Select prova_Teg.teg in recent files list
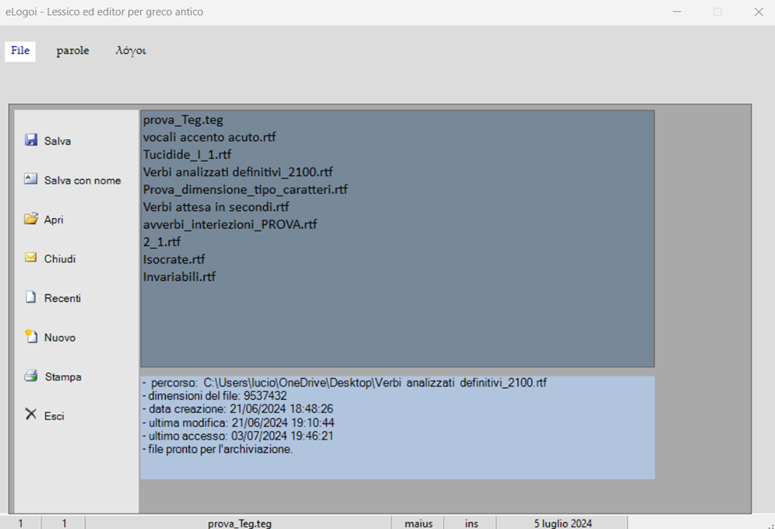Viewport: 775px width, 529px height. click(183, 120)
